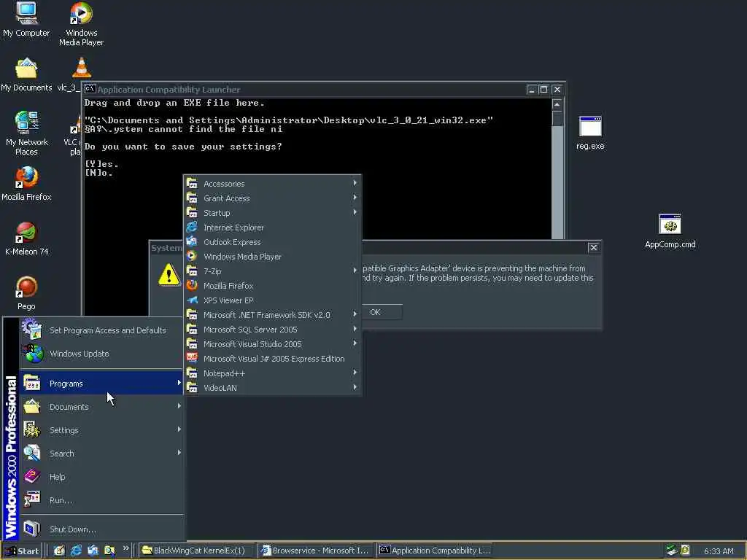Viewport: 747px width, 560px height.
Task: Click the Application Compatibility Launcher title bar
Action: [305, 89]
